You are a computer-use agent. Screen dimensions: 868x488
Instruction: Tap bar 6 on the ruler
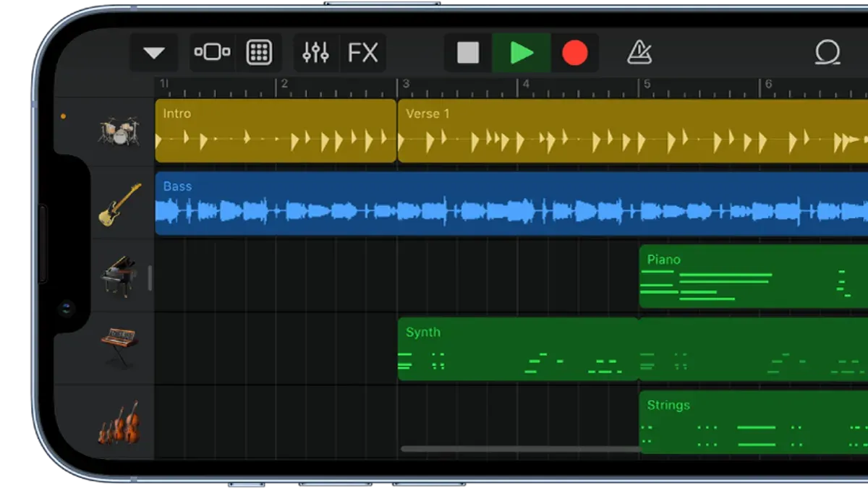pyautogui.click(x=768, y=84)
